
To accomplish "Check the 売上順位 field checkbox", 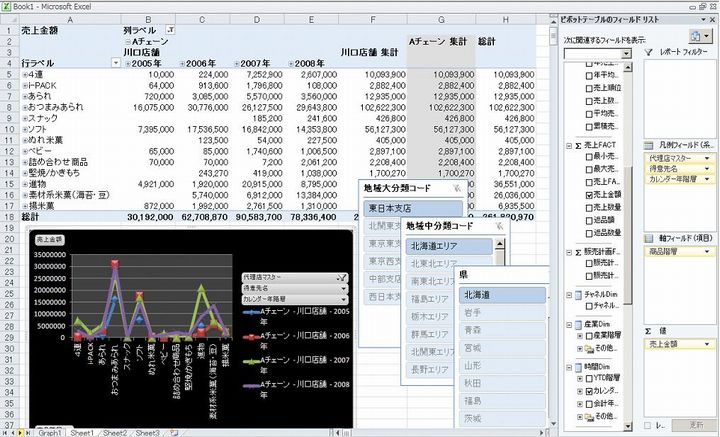I will point(589,88).
